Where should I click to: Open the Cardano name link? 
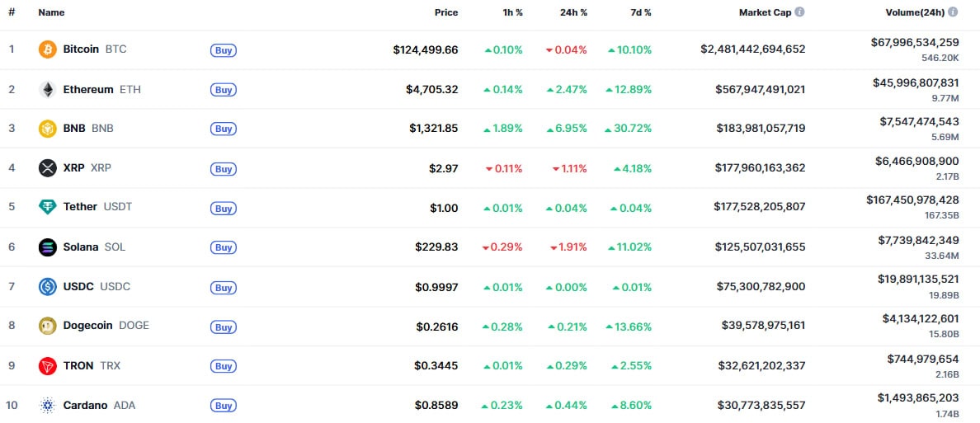click(x=85, y=406)
